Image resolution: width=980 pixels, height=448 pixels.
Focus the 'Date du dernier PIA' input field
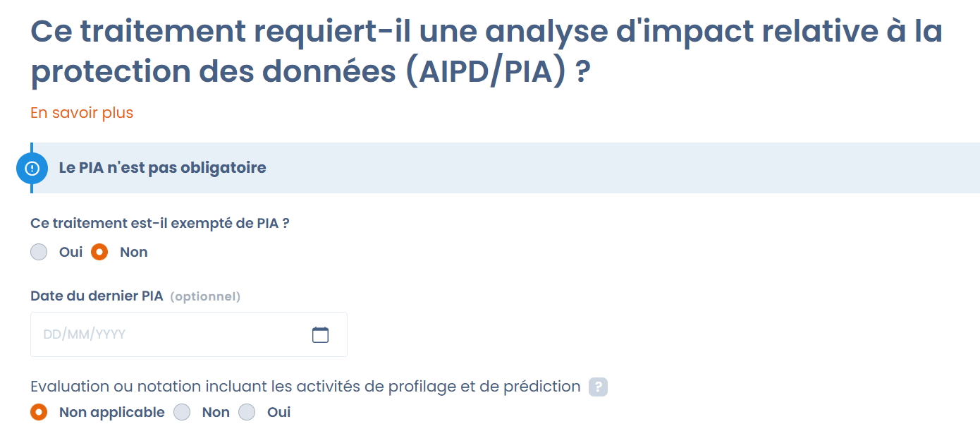169,334
